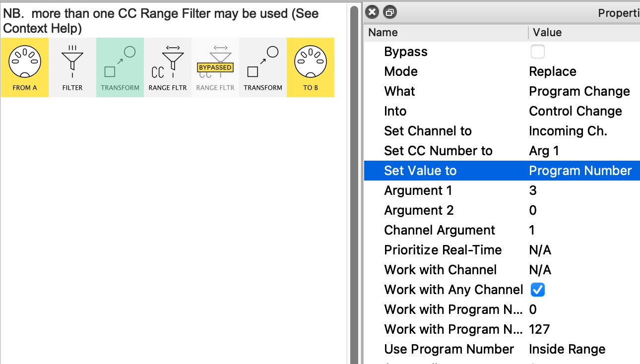The width and height of the screenshot is (640, 364).
Task: Select the green highlighted TRANSFORM node
Action: (x=120, y=67)
